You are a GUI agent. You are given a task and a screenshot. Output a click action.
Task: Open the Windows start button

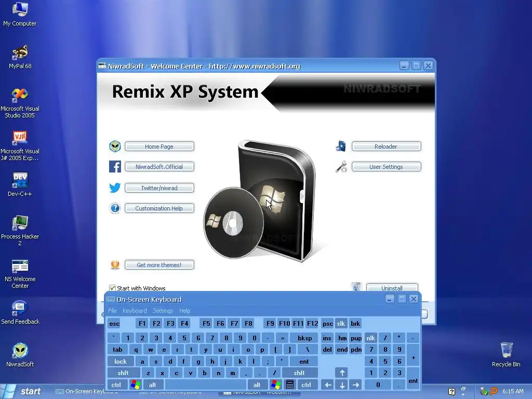tap(22, 391)
